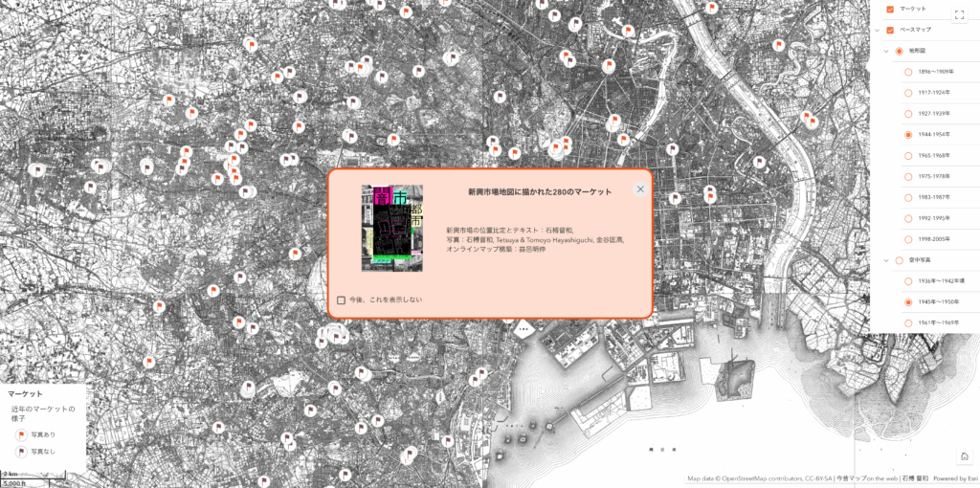Toggle the ベースマップ layer checkbox
Screen dimensions: 980x488
pos(890,30)
